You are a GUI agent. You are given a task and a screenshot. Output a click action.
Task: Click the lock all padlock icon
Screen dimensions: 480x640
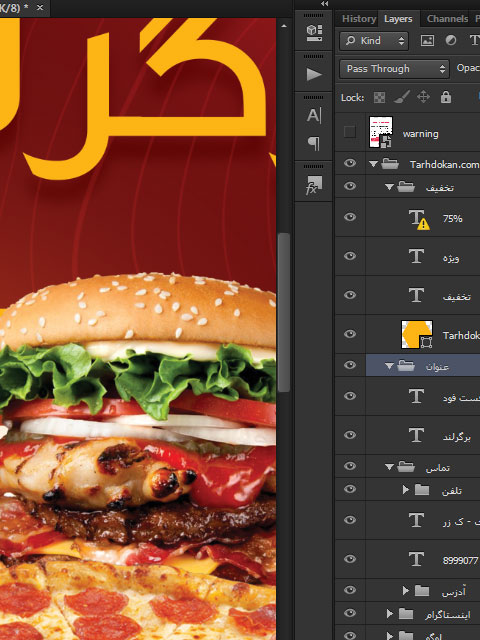click(446, 97)
